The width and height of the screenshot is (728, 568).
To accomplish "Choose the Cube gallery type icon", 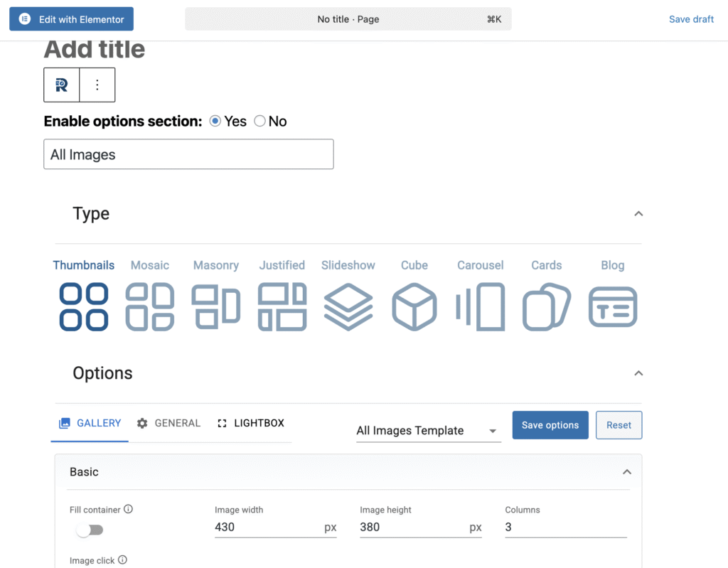I will point(414,306).
